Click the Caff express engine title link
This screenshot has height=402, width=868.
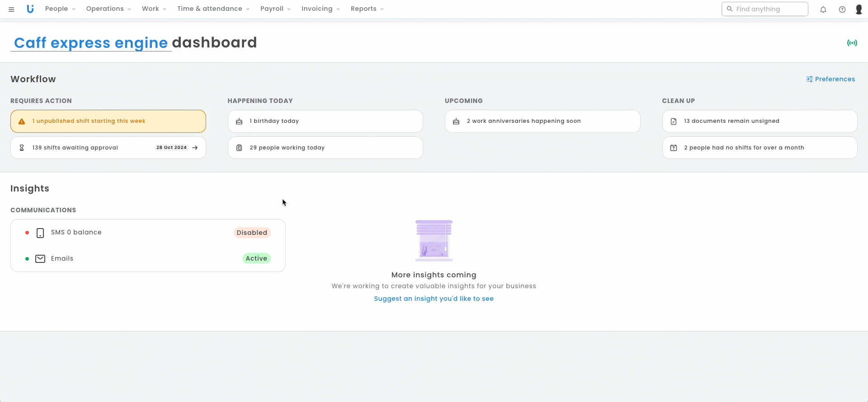click(91, 43)
